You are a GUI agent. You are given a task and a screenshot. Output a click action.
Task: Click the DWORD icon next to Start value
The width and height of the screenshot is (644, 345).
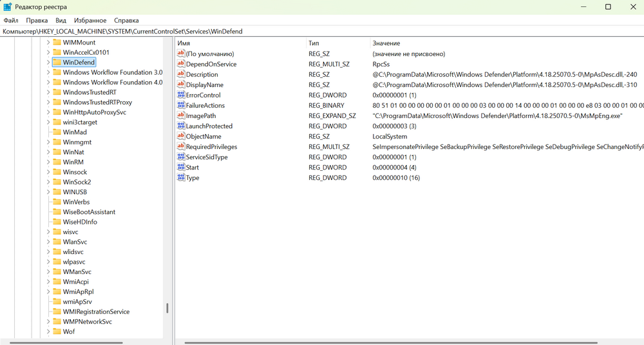(x=181, y=168)
